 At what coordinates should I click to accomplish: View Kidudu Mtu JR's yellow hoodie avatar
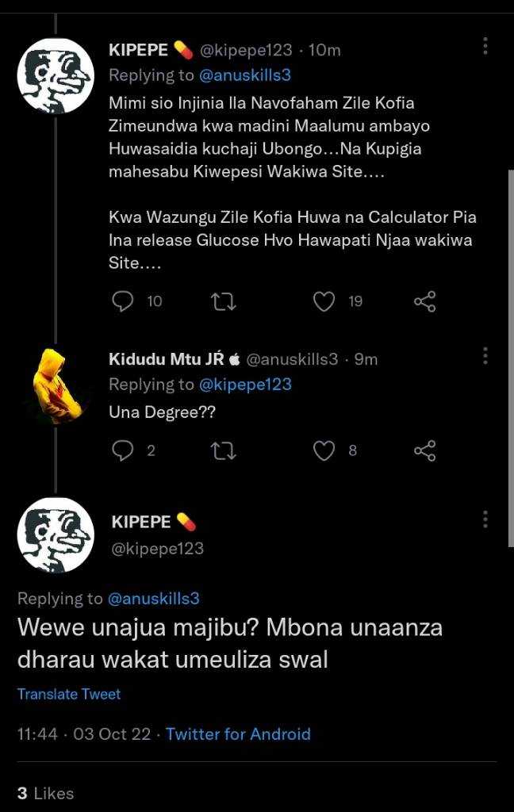(x=56, y=386)
